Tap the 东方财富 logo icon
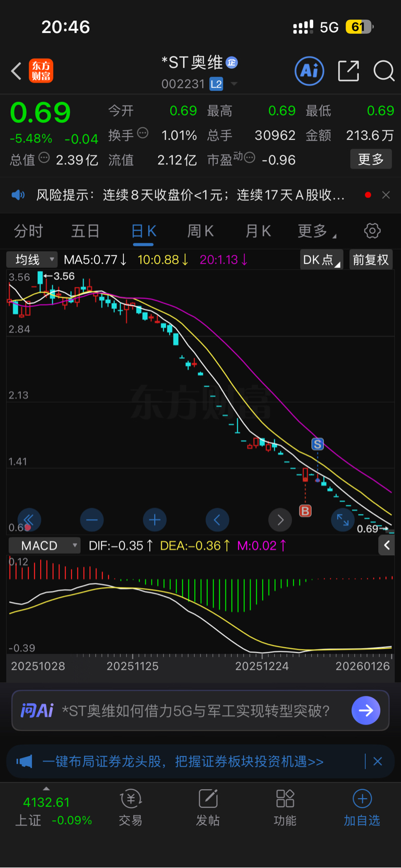The width and height of the screenshot is (401, 868). point(41,71)
